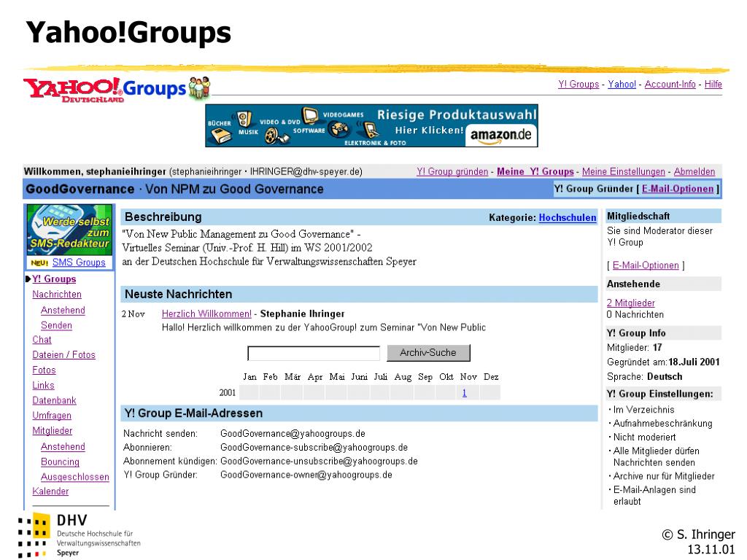Open the Y! Groups top link
This screenshot has height=560, width=747.
[578, 85]
